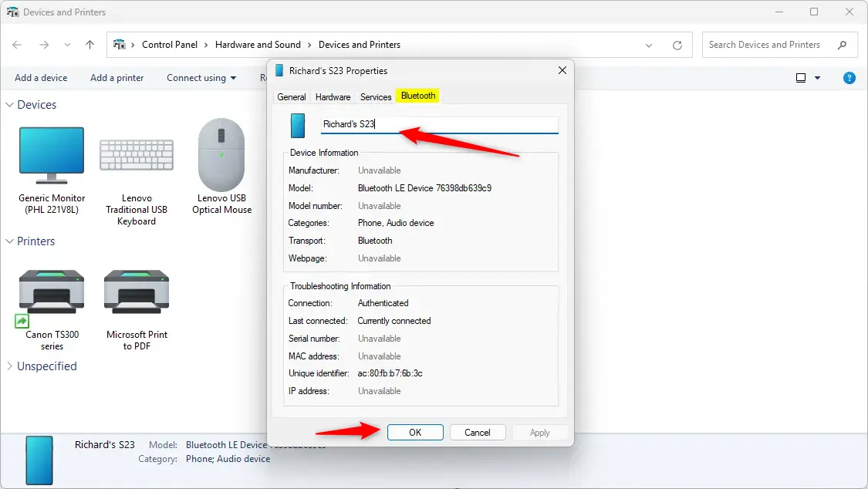Click the Bluetooth LE Device 76398db639c9 model value

coord(424,188)
